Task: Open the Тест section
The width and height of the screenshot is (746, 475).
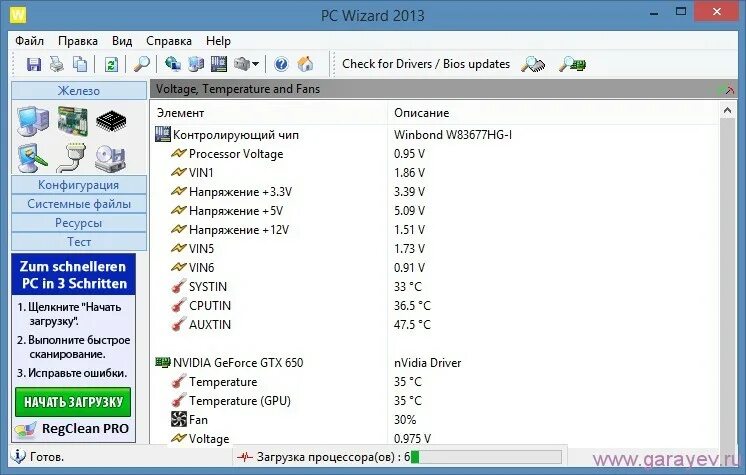Action: pos(79,242)
